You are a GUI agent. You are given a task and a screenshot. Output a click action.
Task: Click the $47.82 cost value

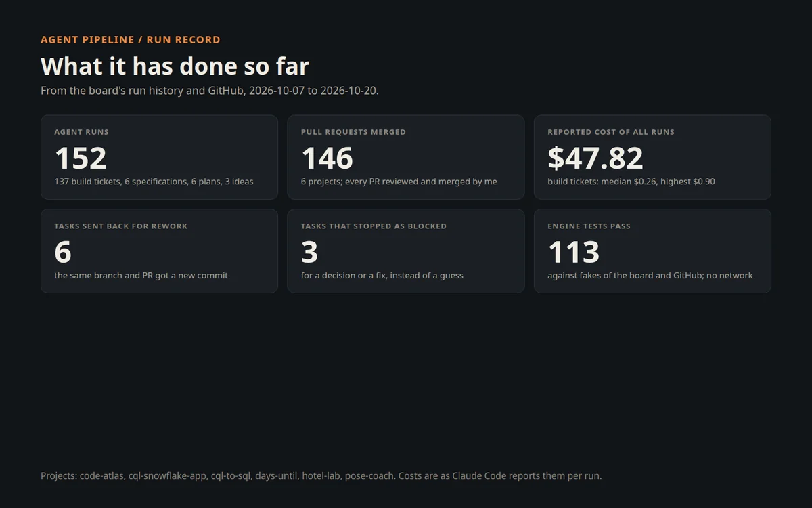tap(595, 158)
